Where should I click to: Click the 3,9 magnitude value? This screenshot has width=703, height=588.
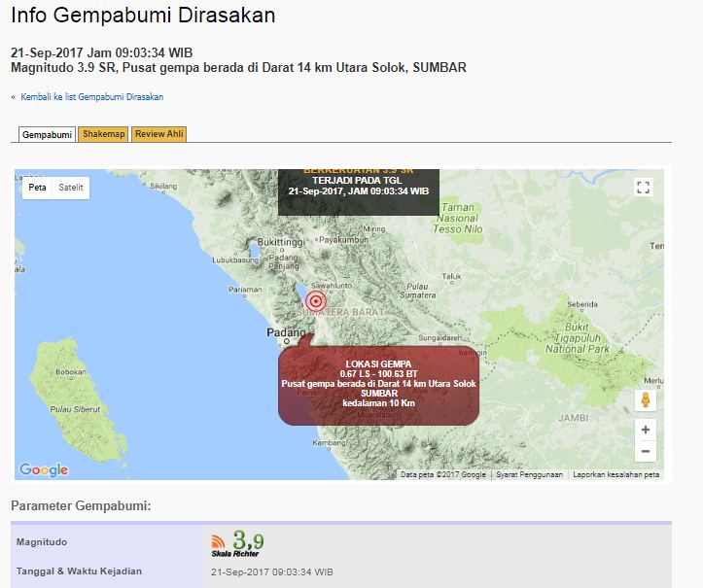(248, 539)
